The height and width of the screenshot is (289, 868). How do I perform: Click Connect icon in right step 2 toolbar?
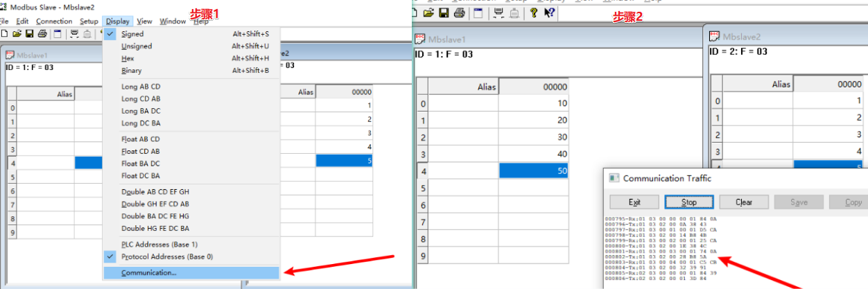point(498,12)
